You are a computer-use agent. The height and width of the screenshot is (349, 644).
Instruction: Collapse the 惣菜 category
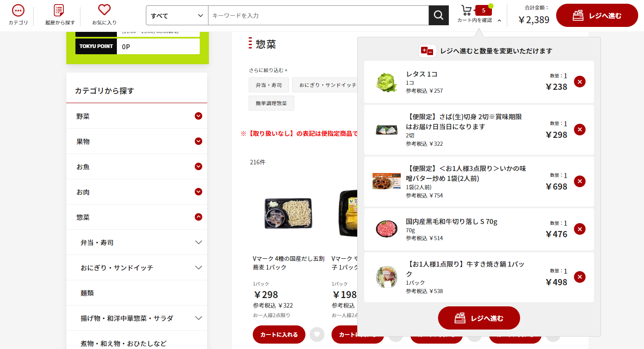point(198,217)
